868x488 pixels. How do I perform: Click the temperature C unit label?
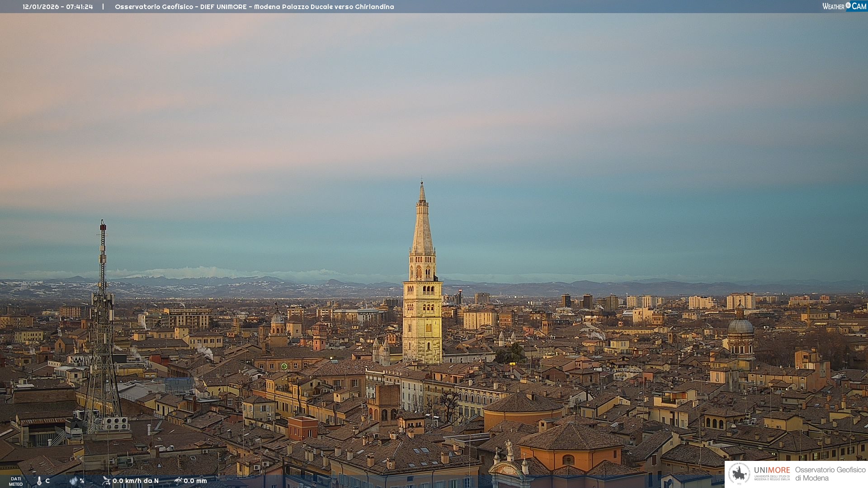coord(47,481)
